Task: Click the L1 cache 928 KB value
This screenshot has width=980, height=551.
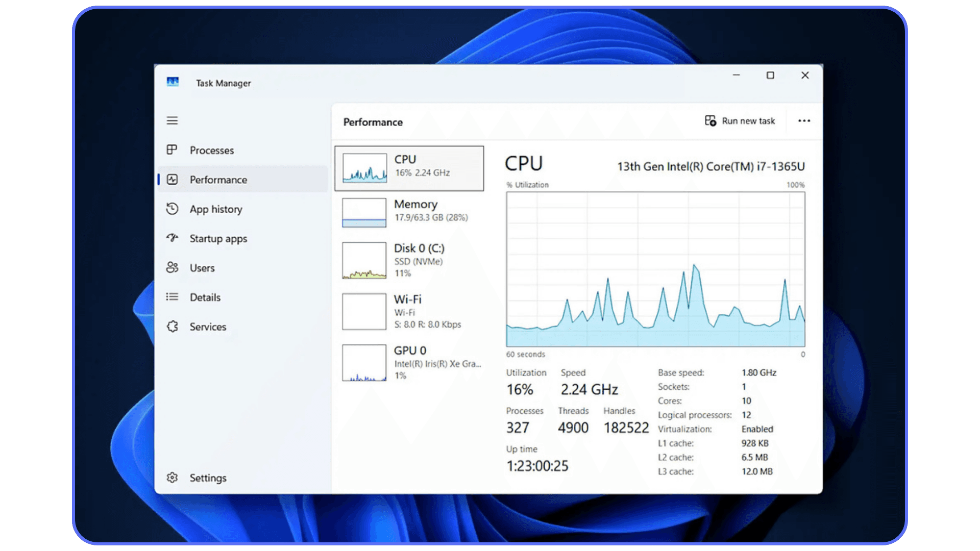Action: coord(755,443)
